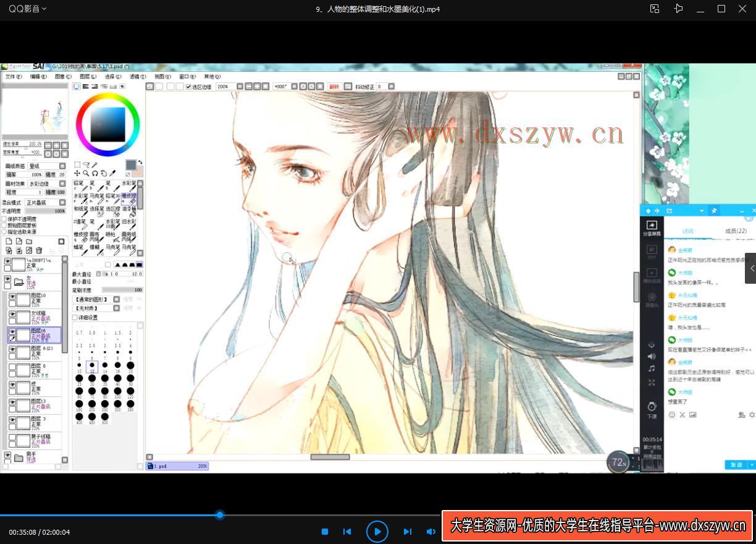Enable 保护不透明度 checkbox
This screenshot has height=544, width=756.
(x=4, y=219)
